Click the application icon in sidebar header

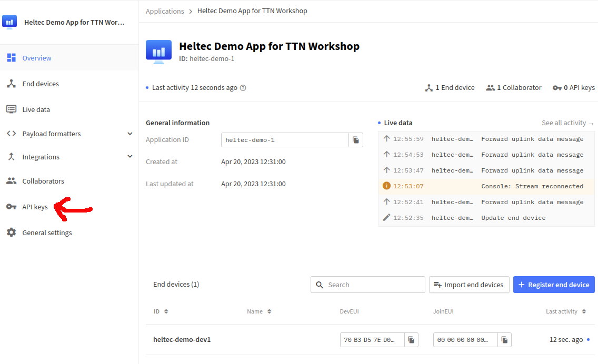[9, 22]
